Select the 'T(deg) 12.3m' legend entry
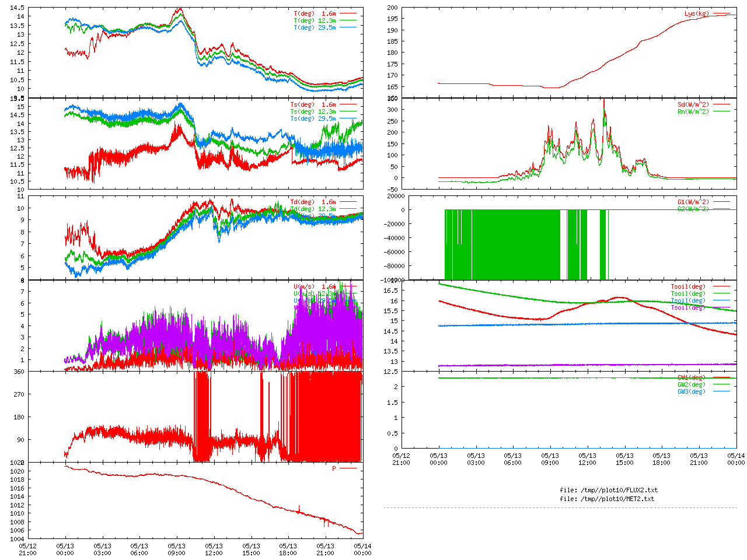Screen dimensions: 747x560 pos(315,20)
